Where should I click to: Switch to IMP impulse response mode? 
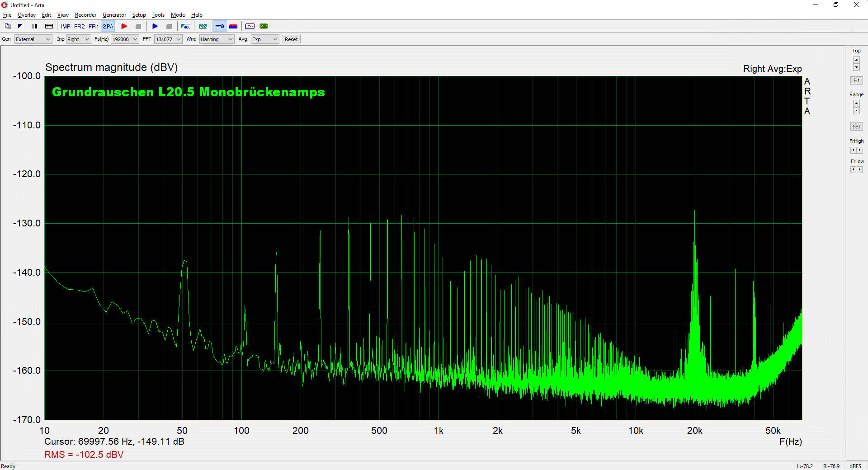66,26
